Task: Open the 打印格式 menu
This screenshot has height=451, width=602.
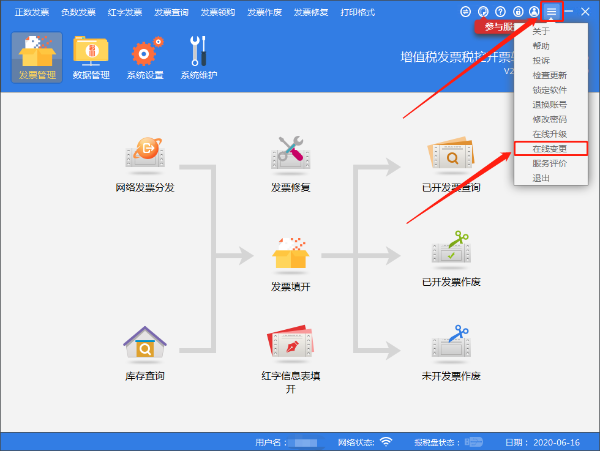Action: pos(357,12)
